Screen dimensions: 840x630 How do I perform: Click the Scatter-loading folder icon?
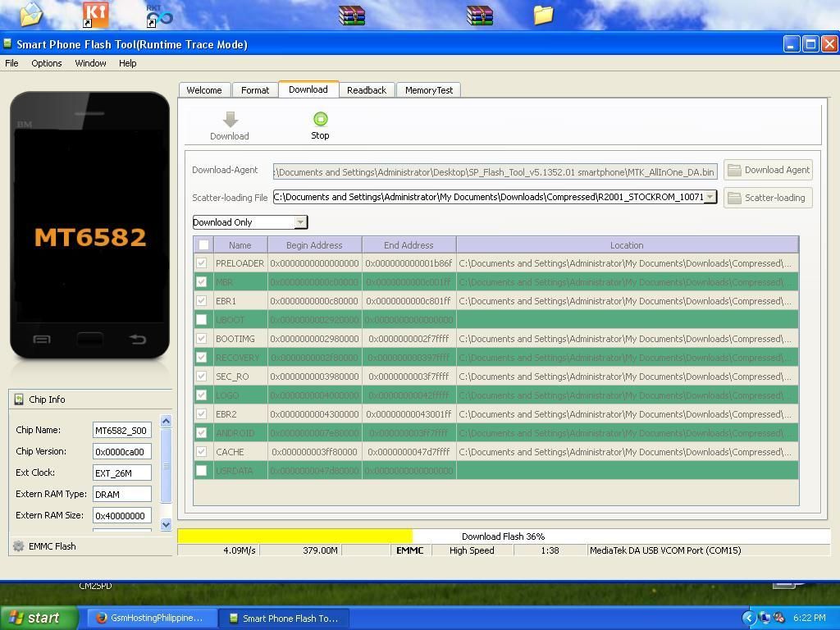point(734,198)
